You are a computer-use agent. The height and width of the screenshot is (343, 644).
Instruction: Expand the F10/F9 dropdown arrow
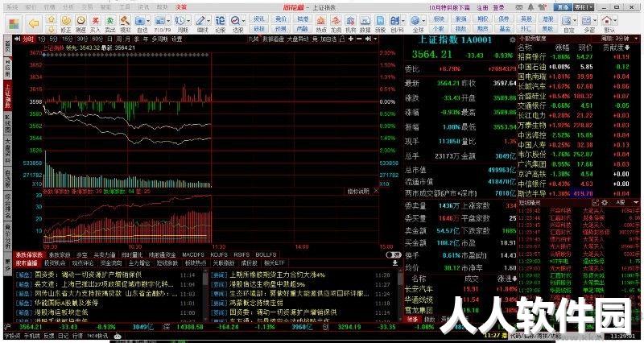[168, 20]
